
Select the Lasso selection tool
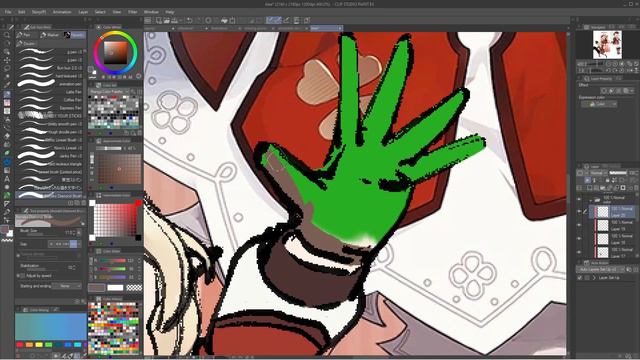(7, 68)
